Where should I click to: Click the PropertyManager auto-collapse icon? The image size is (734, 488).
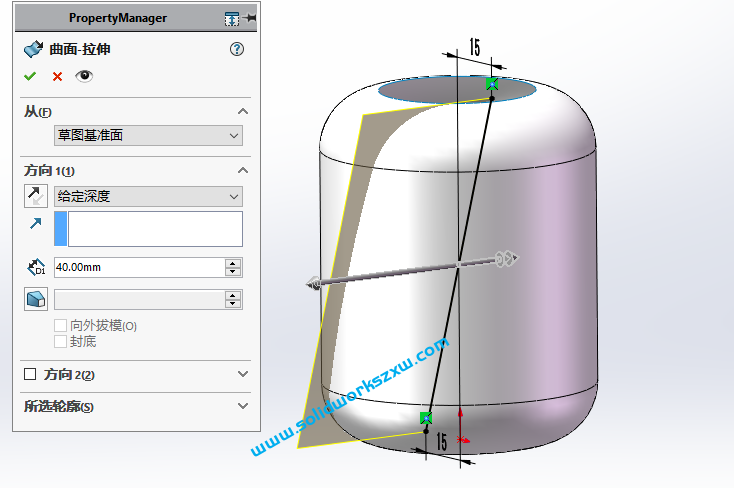pyautogui.click(x=232, y=19)
